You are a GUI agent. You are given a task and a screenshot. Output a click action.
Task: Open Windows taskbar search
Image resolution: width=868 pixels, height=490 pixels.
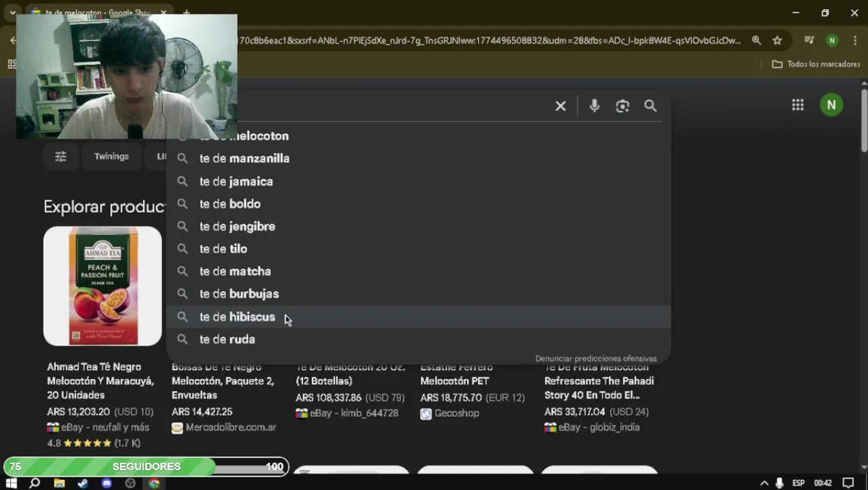click(x=35, y=483)
